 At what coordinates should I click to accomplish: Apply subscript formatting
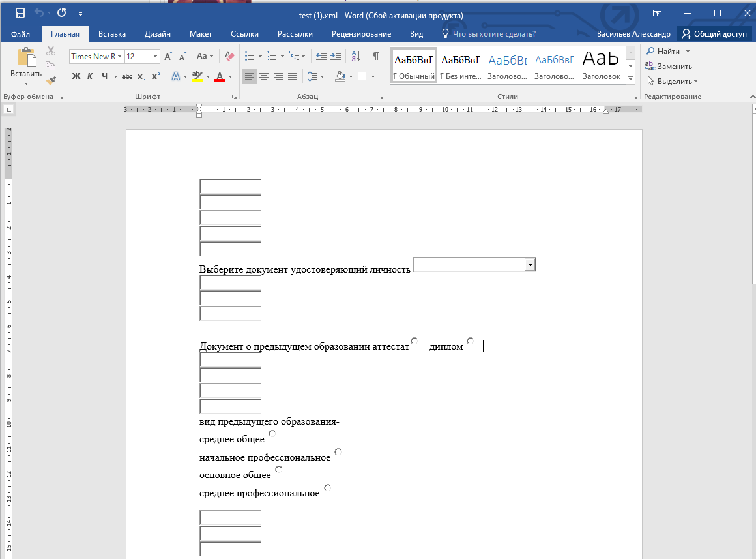coord(141,76)
